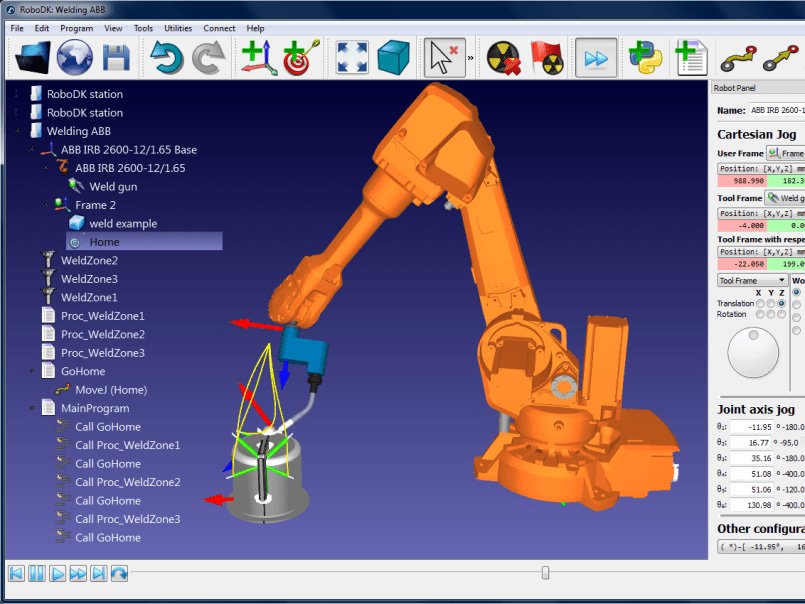The width and height of the screenshot is (805, 604).
Task: Click the User Frame 'Frame' button
Action: point(785,153)
